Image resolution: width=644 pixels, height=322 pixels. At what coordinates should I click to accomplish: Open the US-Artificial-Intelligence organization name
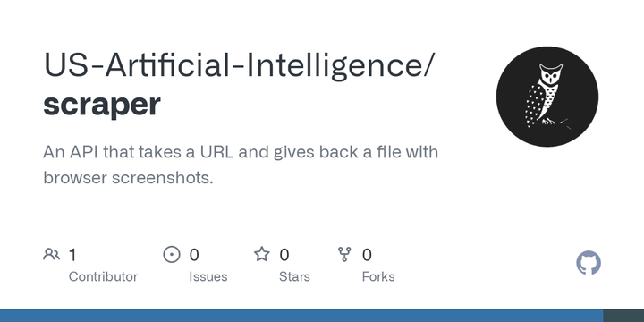239,65
